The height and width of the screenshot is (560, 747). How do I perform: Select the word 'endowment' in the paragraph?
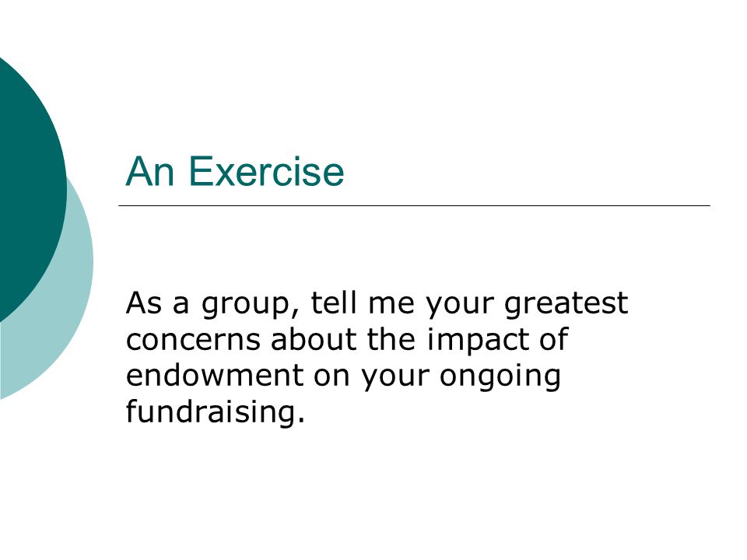tap(215, 376)
